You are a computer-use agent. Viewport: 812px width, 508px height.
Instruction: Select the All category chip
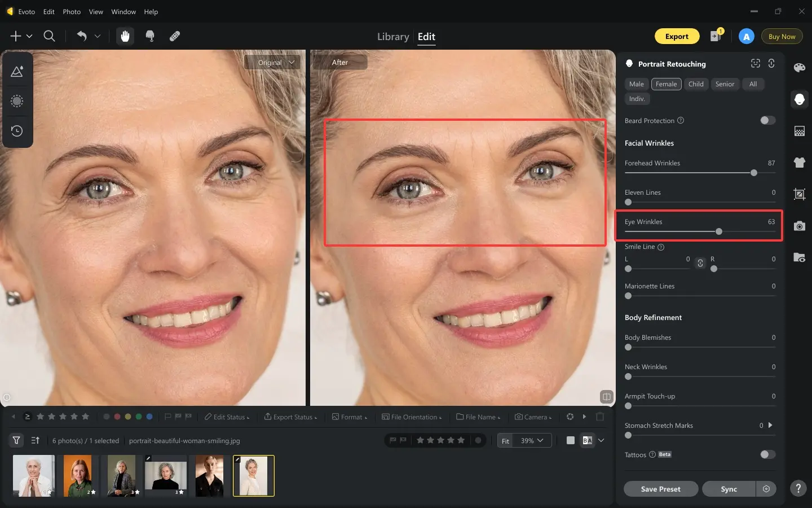753,84
